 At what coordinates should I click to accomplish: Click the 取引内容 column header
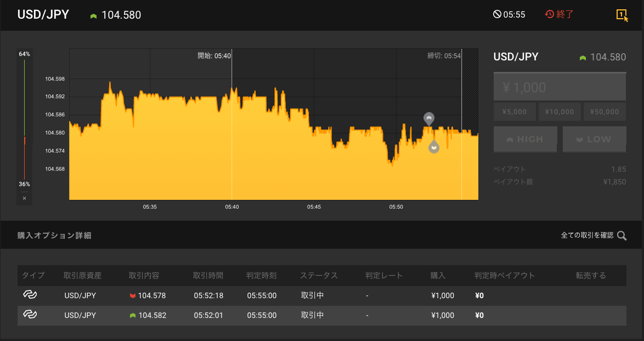coord(144,276)
